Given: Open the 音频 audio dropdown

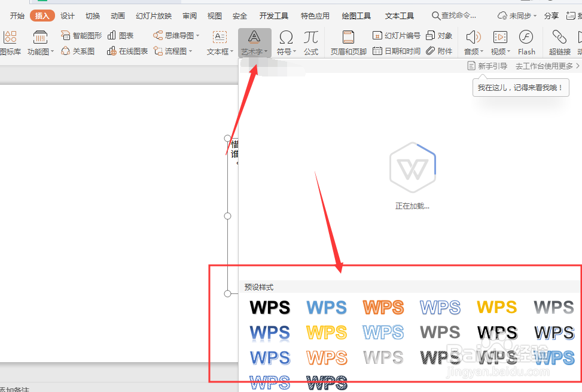Looking at the screenshot, I should [x=474, y=42].
